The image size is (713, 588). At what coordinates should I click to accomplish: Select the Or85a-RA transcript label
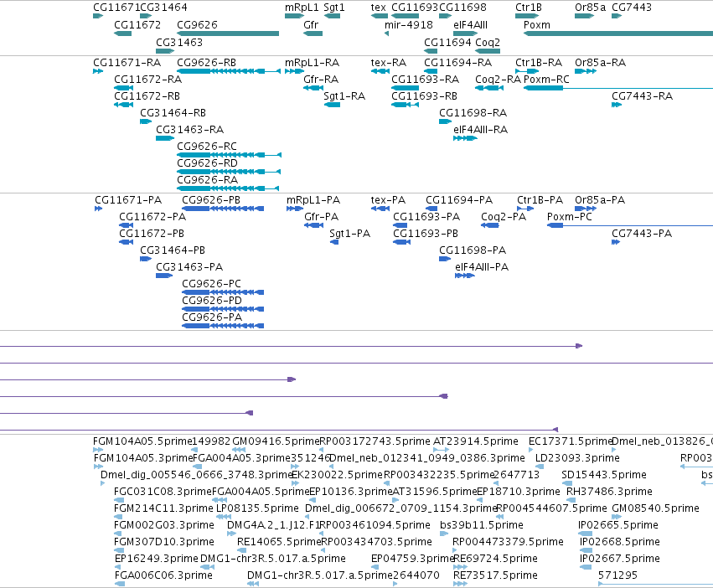click(600, 62)
